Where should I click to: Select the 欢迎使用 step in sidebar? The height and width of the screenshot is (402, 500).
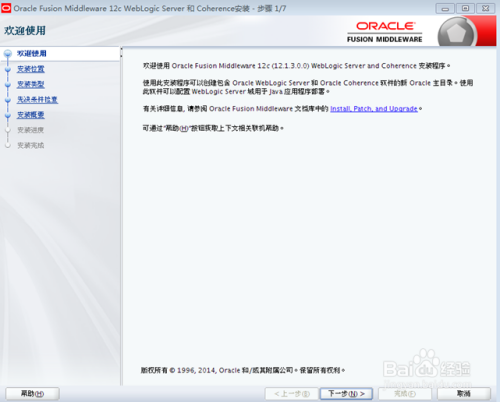(x=32, y=53)
